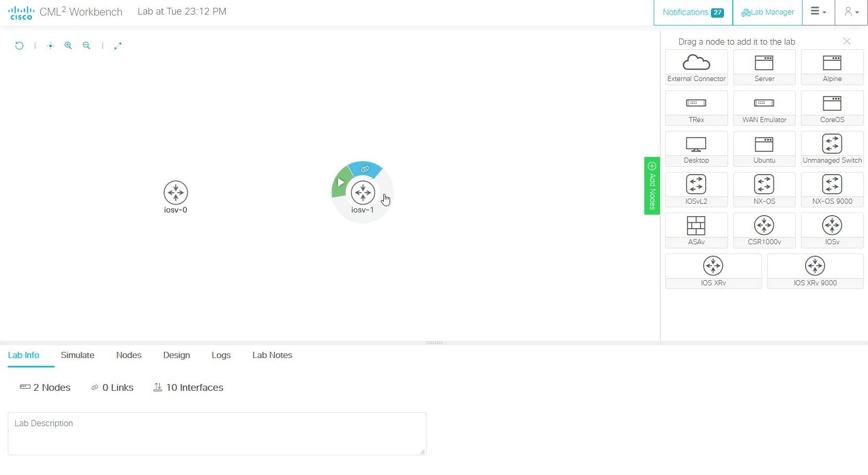
Task: Zoom in on the canvas
Action: 68,46
